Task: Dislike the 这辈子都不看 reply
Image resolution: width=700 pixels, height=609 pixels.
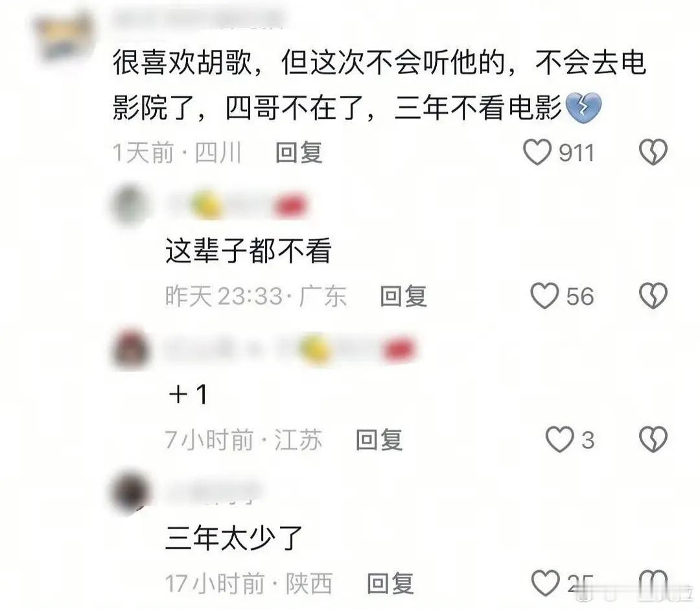Action: (x=653, y=295)
